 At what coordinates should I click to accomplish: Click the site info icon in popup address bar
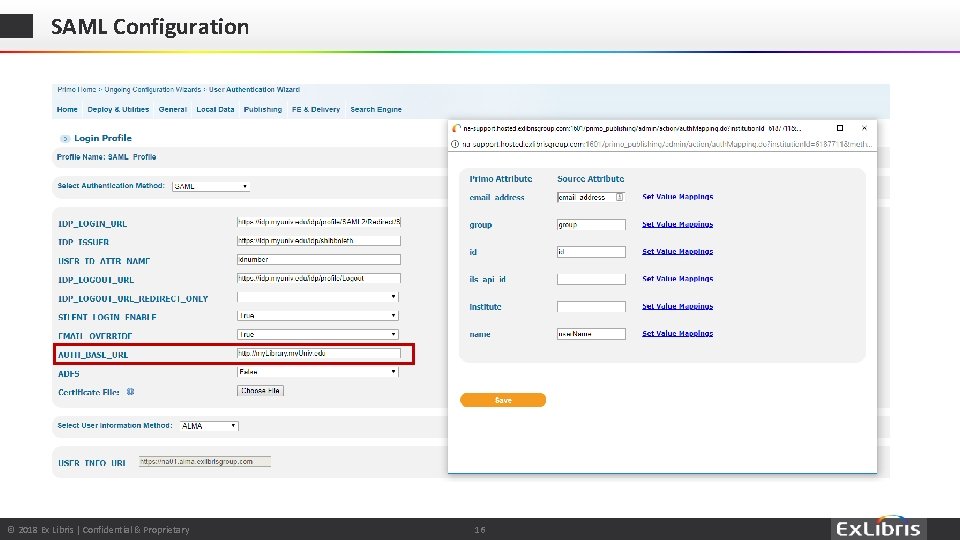pos(455,144)
